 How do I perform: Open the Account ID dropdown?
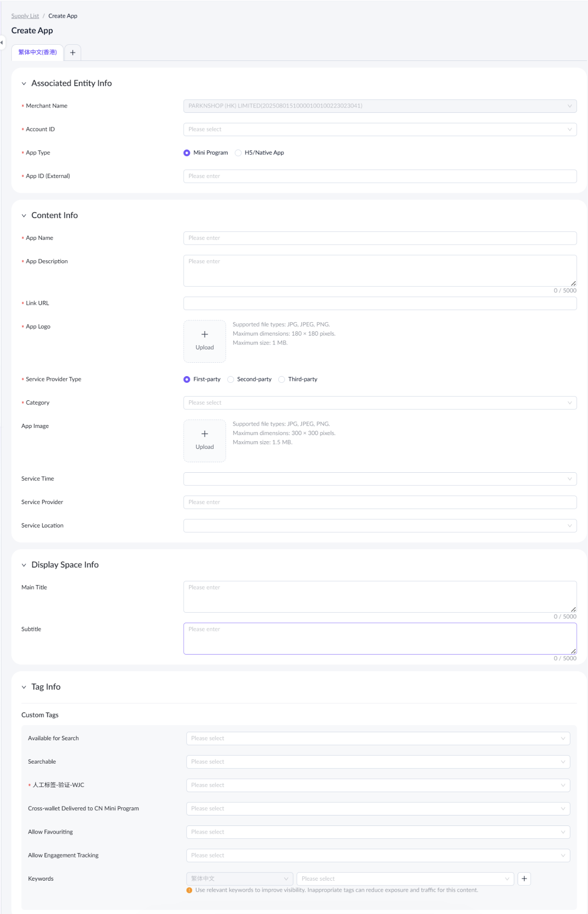(380, 129)
